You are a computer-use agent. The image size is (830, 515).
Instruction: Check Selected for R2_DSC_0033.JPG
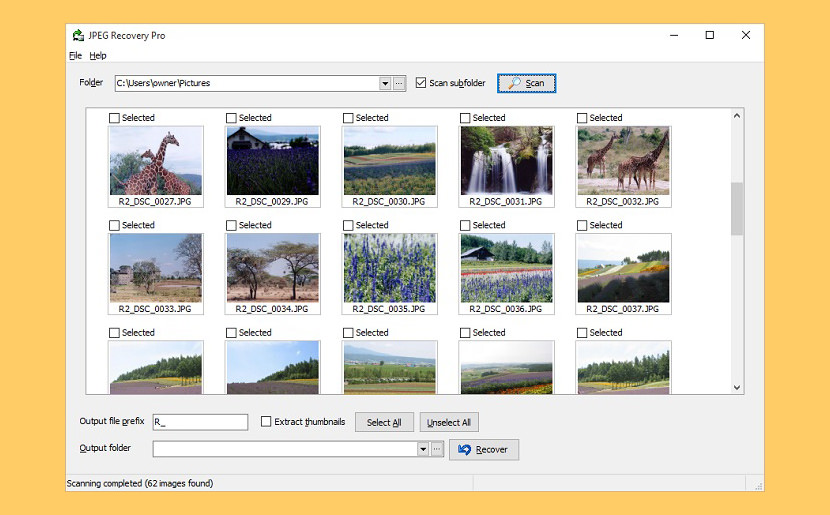coord(114,225)
